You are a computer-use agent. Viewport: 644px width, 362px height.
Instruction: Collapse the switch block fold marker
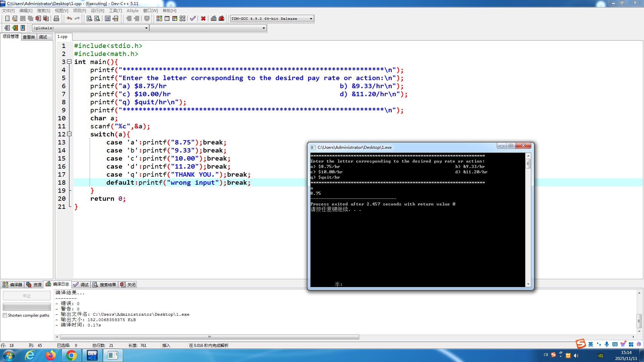(69, 134)
